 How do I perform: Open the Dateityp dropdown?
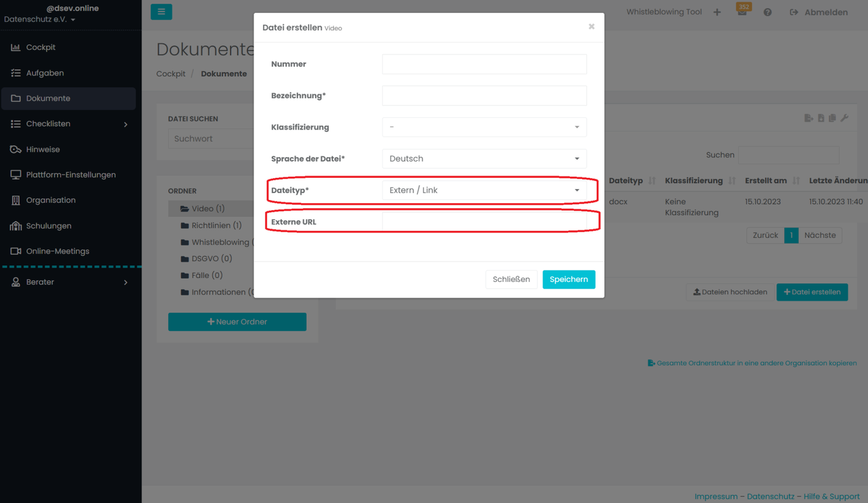(484, 190)
